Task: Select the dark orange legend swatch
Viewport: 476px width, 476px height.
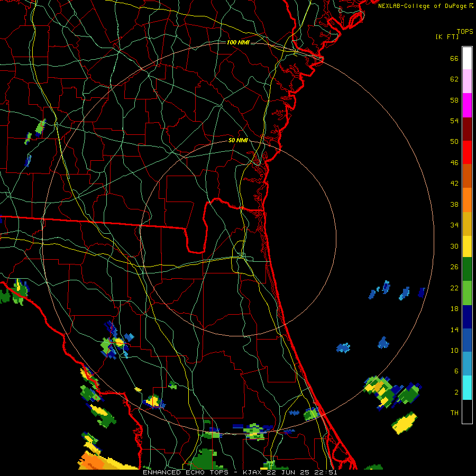Action: 467,176
